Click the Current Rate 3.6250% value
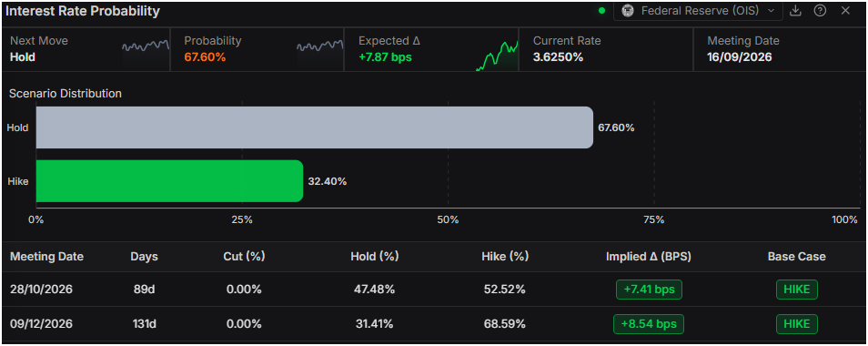 click(x=558, y=57)
